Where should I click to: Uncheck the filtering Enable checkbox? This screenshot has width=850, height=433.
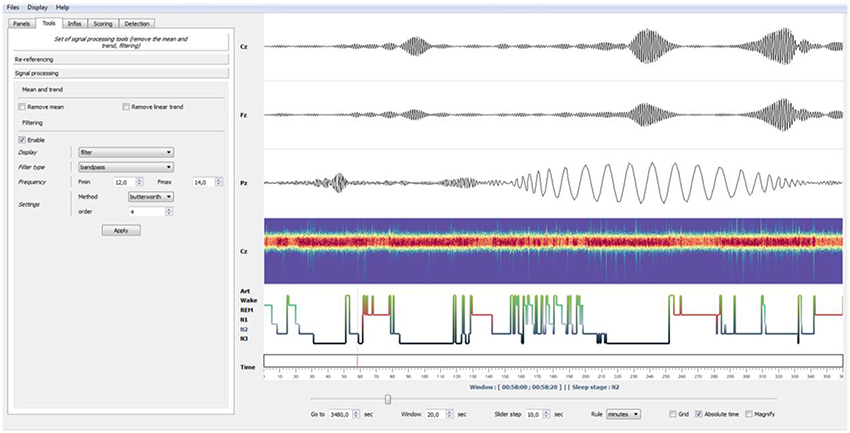click(22, 140)
